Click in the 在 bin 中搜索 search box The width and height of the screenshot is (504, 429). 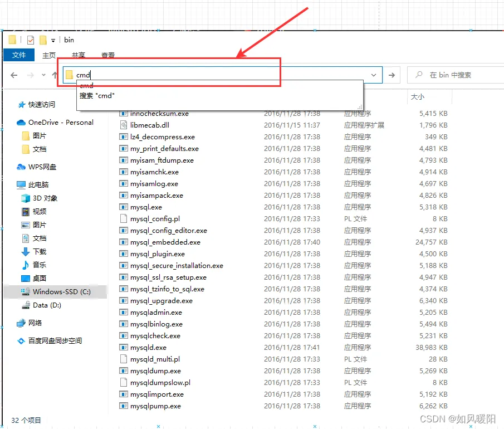tap(456, 75)
